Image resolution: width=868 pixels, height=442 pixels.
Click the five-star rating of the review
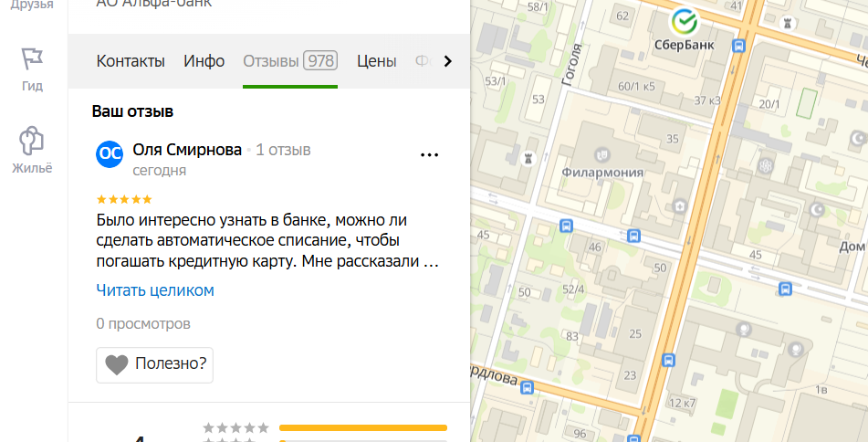tap(124, 199)
